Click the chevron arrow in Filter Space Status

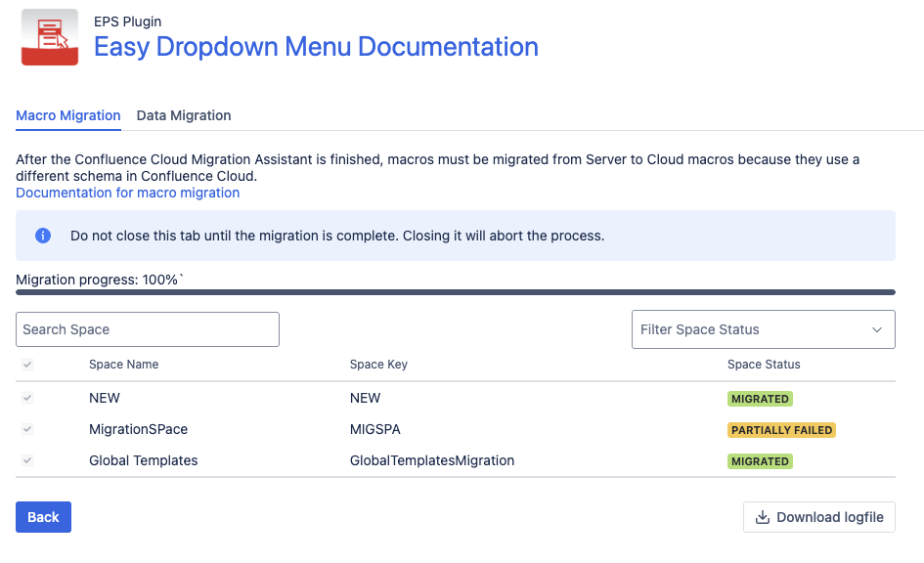pyautogui.click(x=877, y=329)
